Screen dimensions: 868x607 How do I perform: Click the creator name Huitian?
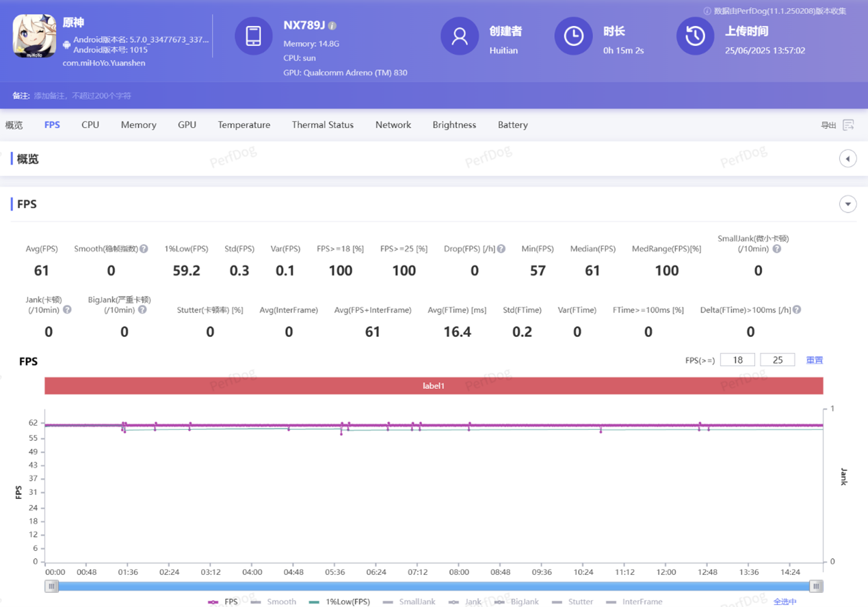pos(503,51)
